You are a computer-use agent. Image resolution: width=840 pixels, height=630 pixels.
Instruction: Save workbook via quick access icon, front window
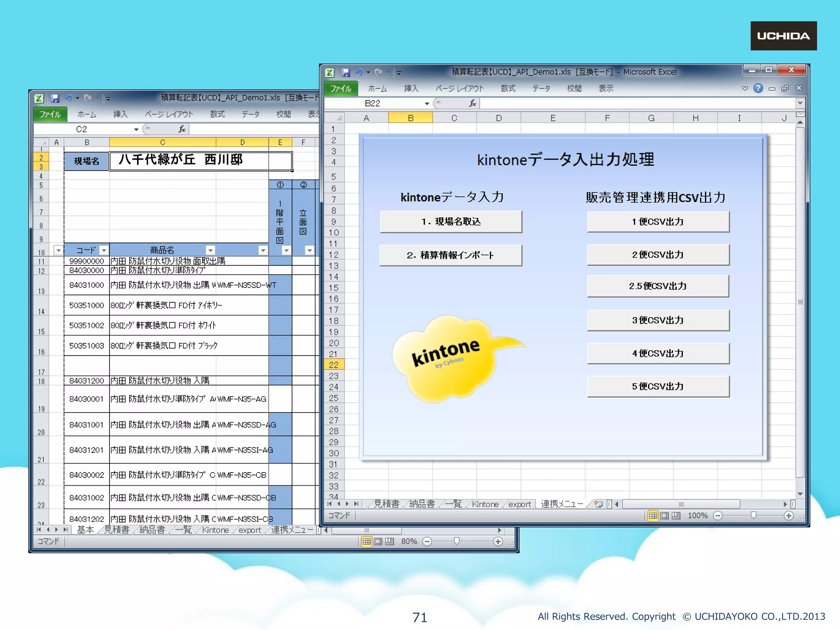pos(346,73)
